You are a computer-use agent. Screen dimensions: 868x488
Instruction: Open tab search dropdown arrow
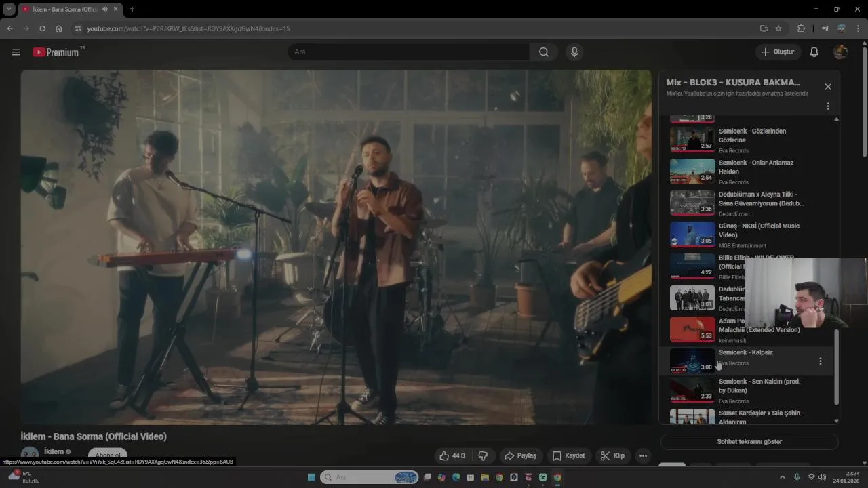tap(9, 9)
